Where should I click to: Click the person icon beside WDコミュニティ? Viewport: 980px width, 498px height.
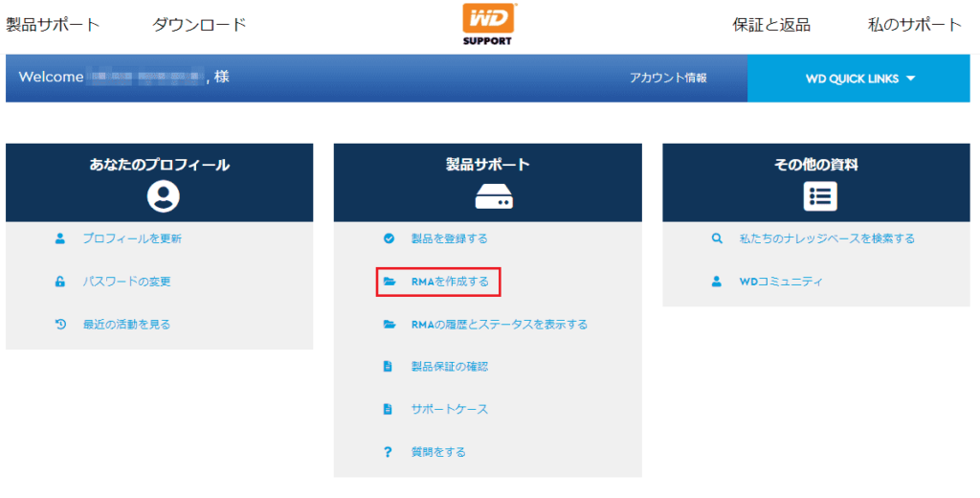point(717,282)
